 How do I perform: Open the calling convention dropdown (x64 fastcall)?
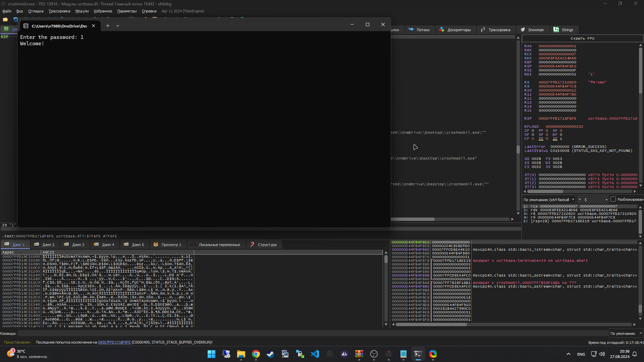pos(549,199)
